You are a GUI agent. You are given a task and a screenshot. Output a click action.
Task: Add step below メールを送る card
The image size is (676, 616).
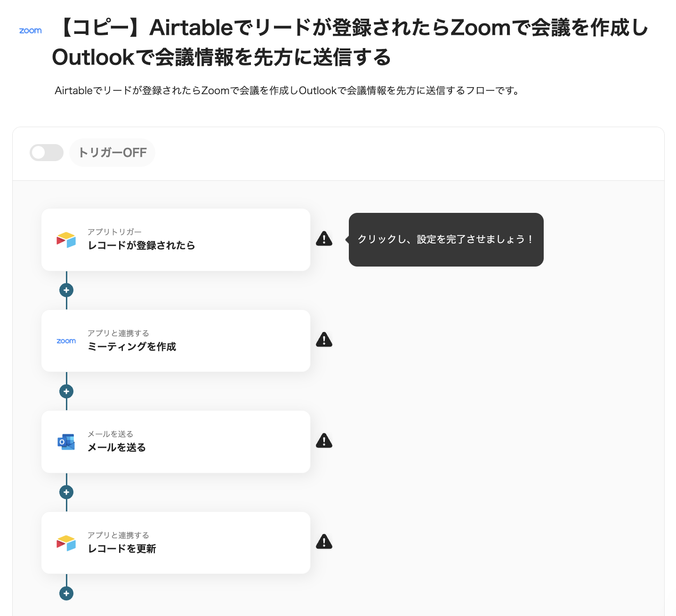pyautogui.click(x=66, y=492)
